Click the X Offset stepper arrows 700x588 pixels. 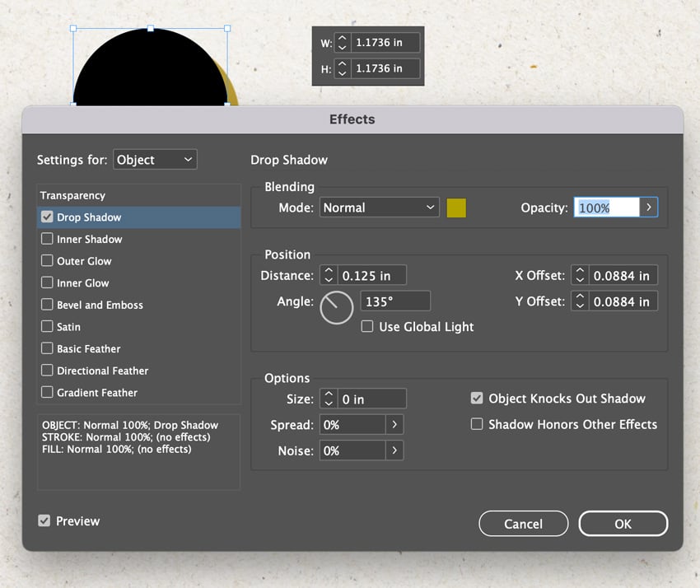(x=580, y=275)
